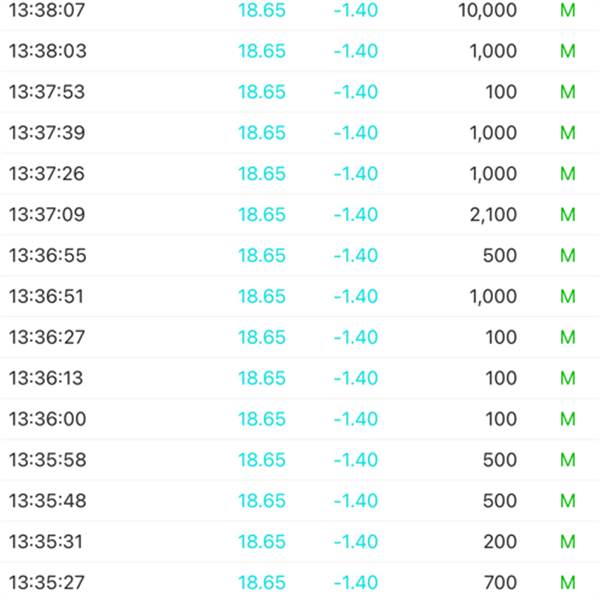Tap the 13:35:27 trade time

47,583
